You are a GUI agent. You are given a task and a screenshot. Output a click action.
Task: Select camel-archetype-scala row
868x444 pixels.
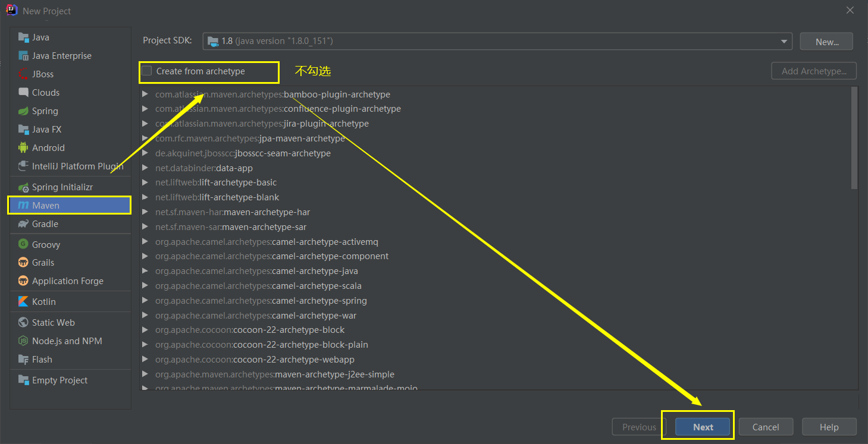[494, 285]
